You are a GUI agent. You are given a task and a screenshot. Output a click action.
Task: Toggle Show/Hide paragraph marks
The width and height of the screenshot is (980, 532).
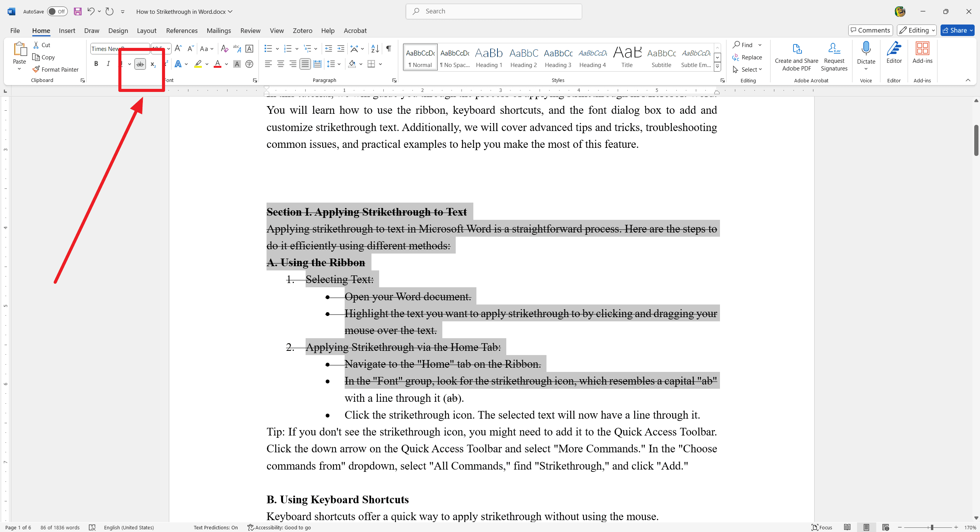388,48
